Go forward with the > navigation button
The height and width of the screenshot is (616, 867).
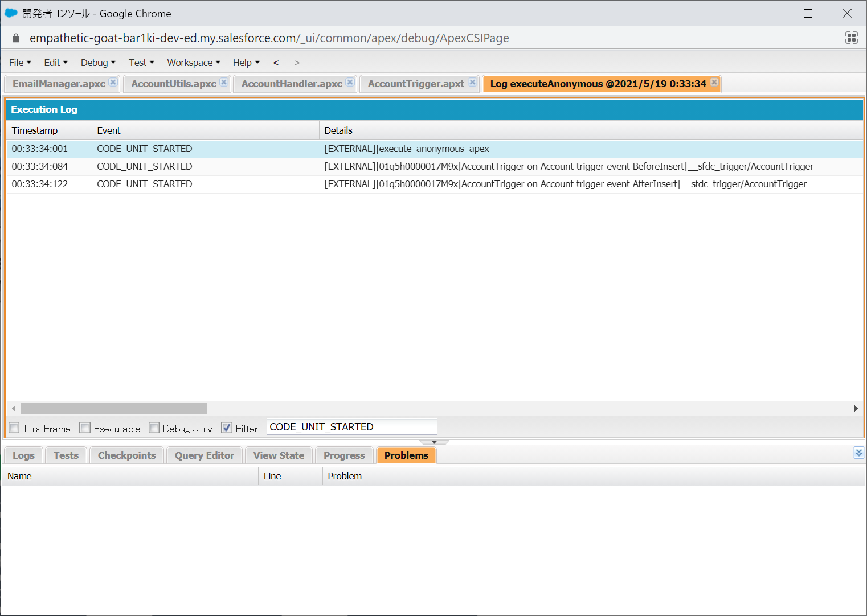297,63
